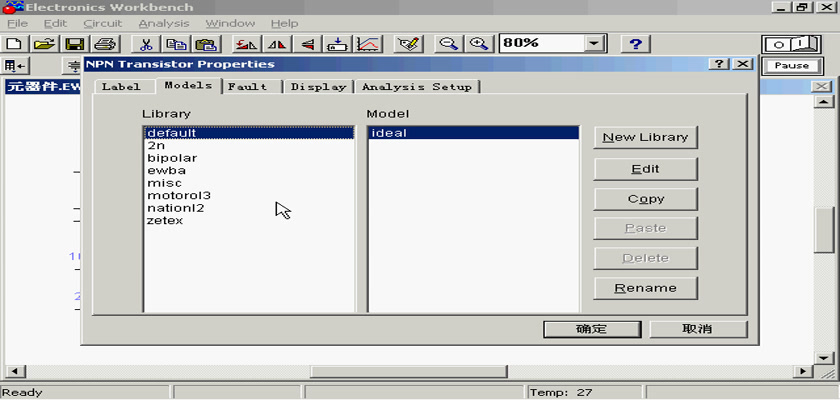
Task: Click the Pause simulation button
Action: point(791,66)
